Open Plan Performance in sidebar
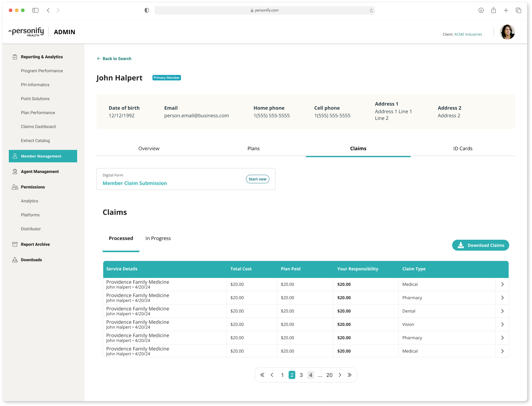This screenshot has width=532, height=406. [x=38, y=113]
